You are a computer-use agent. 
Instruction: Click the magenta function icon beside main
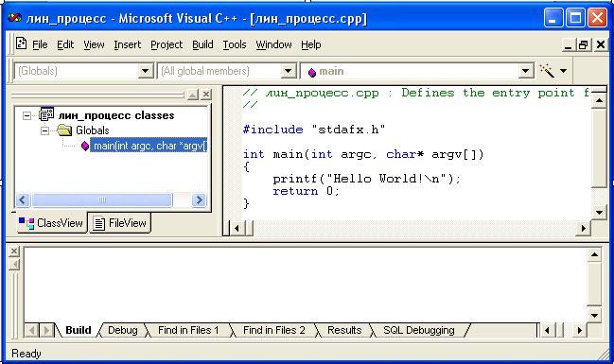point(85,146)
